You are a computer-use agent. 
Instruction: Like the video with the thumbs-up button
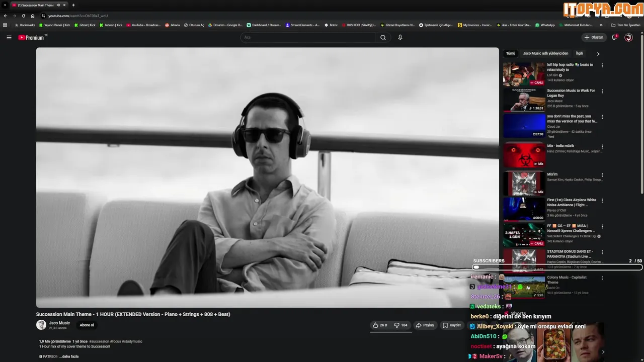tap(380, 325)
